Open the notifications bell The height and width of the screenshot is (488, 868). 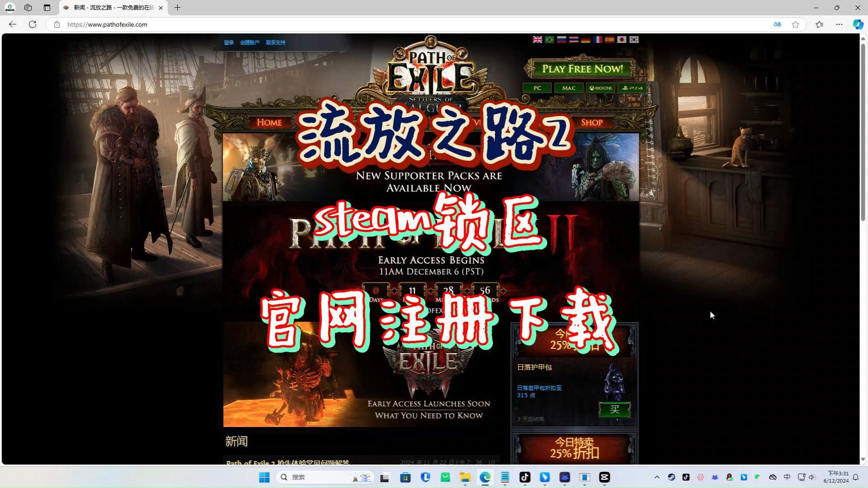click(855, 477)
